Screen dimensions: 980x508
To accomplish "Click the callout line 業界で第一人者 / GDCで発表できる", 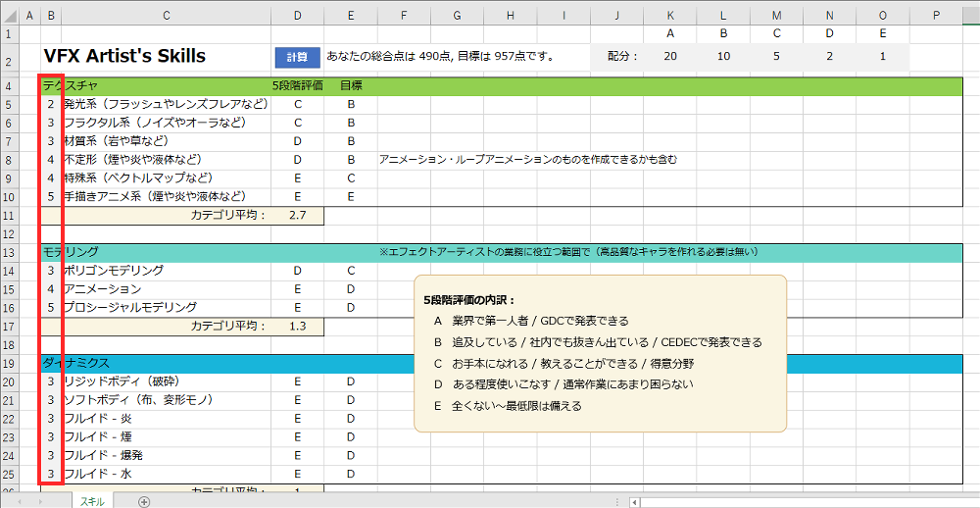I will [540, 322].
